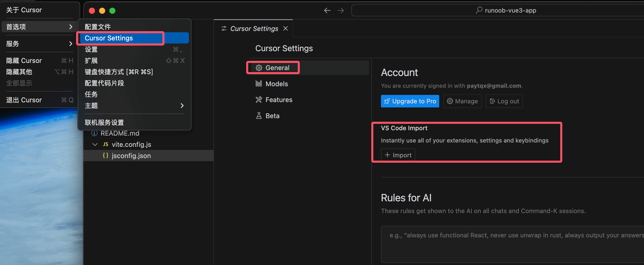Click the back navigation arrow
The width and height of the screenshot is (644, 265).
click(x=327, y=10)
